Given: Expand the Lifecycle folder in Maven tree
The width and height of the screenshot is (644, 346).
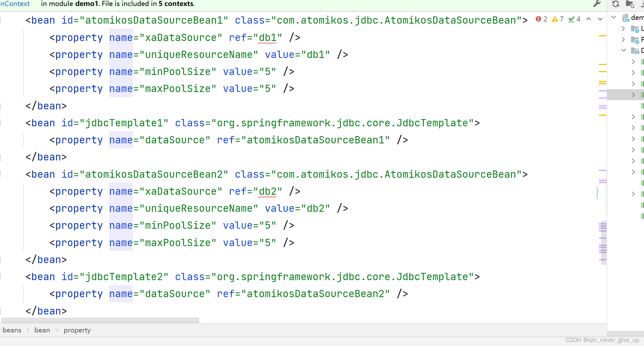Looking at the screenshot, I should 623,29.
